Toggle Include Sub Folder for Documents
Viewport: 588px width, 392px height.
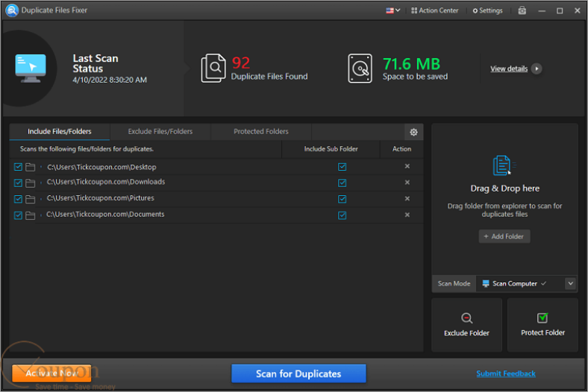342,215
